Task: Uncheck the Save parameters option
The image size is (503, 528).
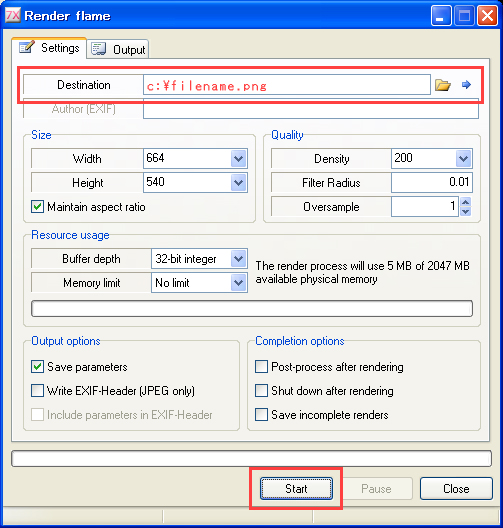Action: coord(37,367)
